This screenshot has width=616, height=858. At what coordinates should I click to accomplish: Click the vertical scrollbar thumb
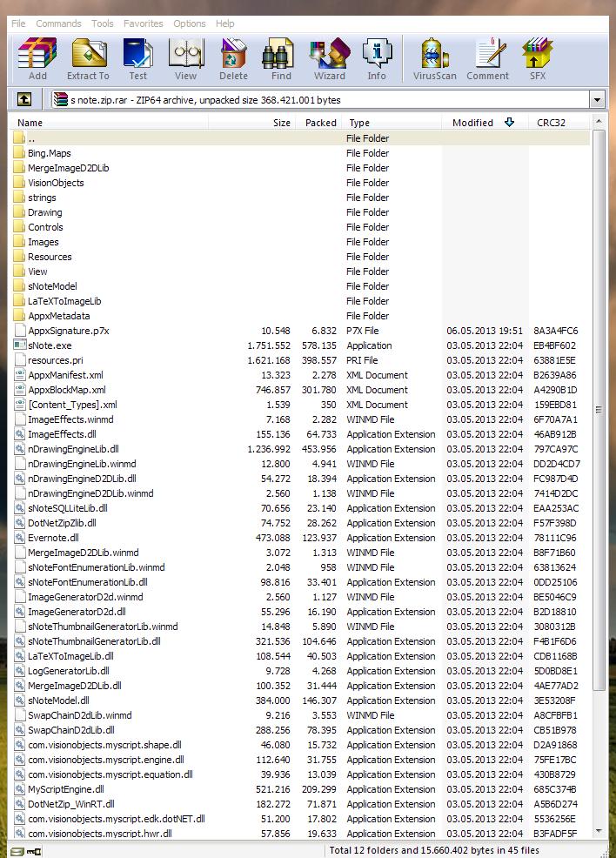599,409
